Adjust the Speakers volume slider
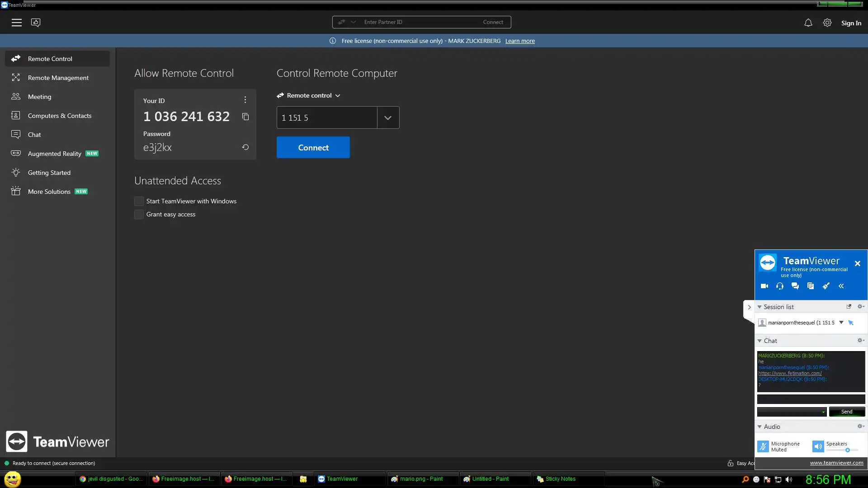This screenshot has width=868, height=488. pos(847,450)
